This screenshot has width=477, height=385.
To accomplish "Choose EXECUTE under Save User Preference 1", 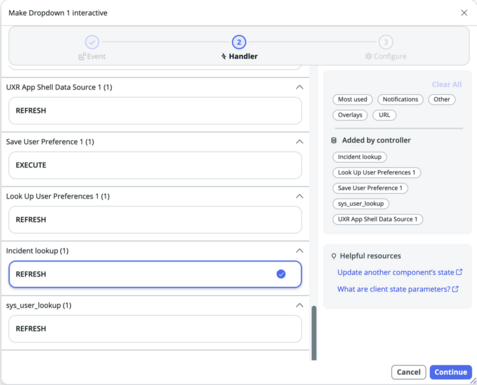I will click(x=155, y=165).
